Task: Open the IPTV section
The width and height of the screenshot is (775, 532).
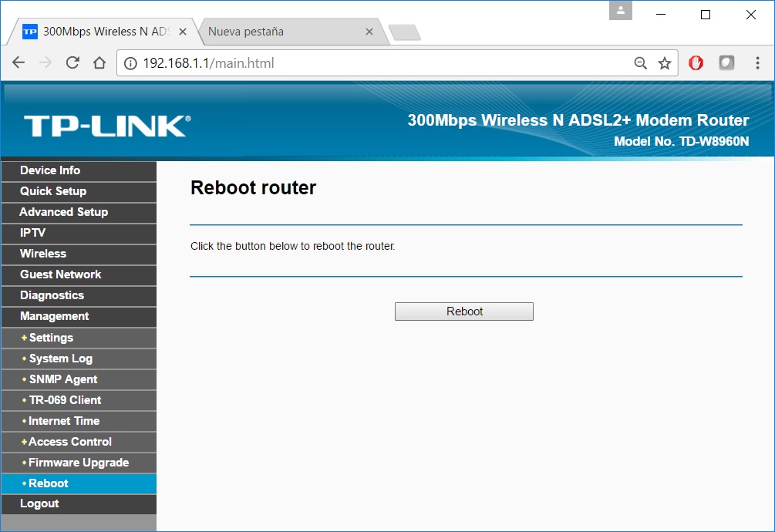Action: [79, 233]
